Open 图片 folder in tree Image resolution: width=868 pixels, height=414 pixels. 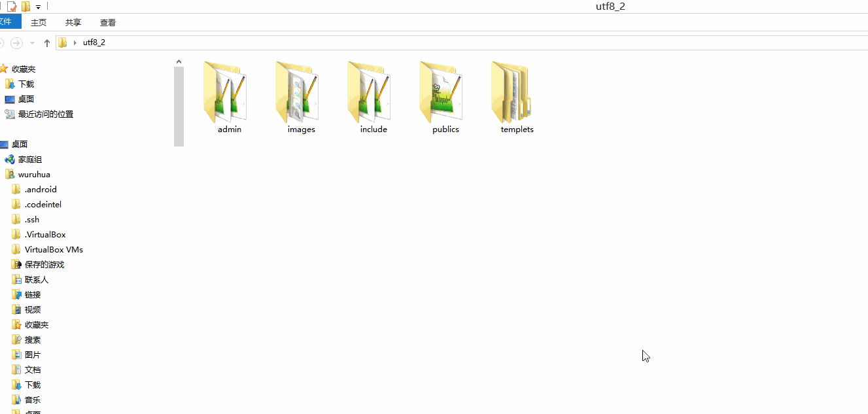click(x=33, y=354)
